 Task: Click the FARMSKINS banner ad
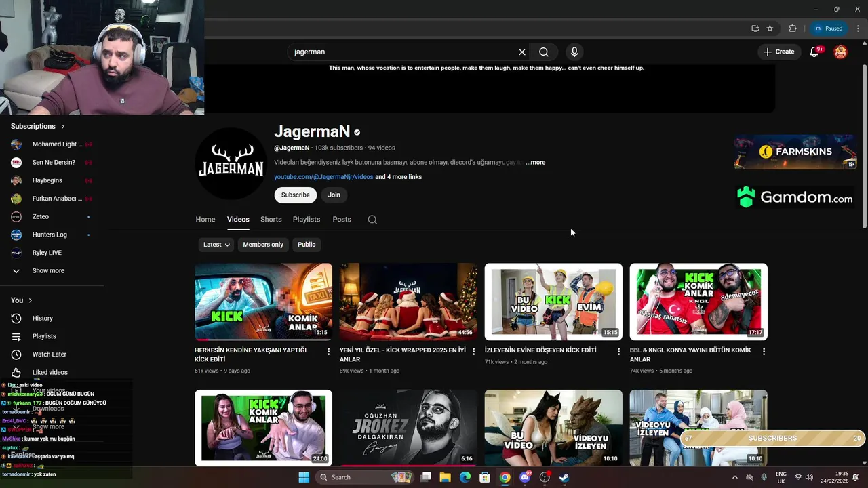[x=795, y=152]
